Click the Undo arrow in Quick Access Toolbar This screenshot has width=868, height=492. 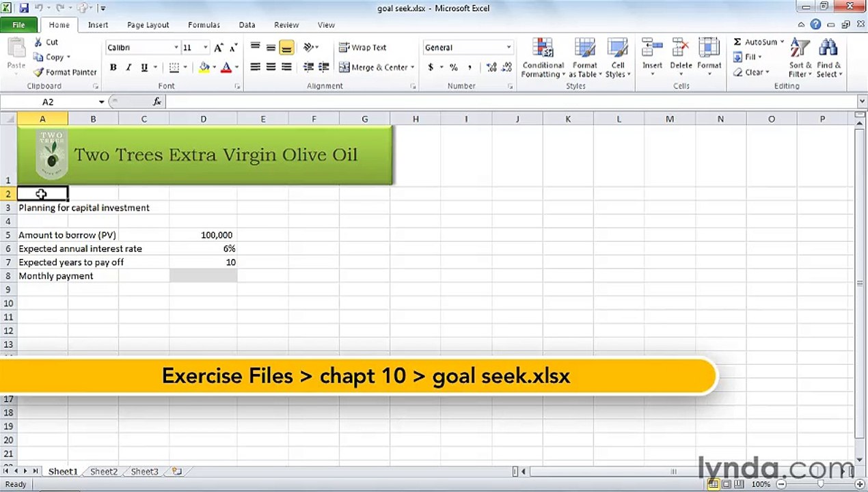pos(39,8)
